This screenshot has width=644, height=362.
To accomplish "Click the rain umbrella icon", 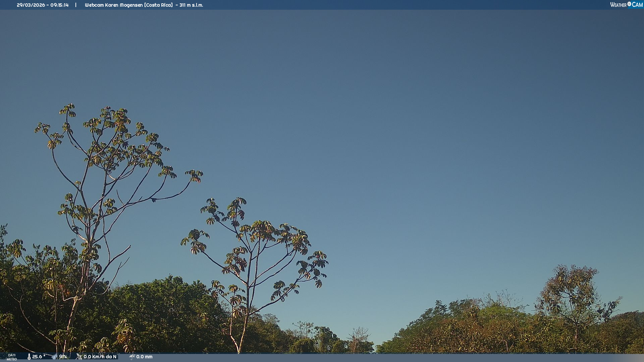I will tap(132, 357).
